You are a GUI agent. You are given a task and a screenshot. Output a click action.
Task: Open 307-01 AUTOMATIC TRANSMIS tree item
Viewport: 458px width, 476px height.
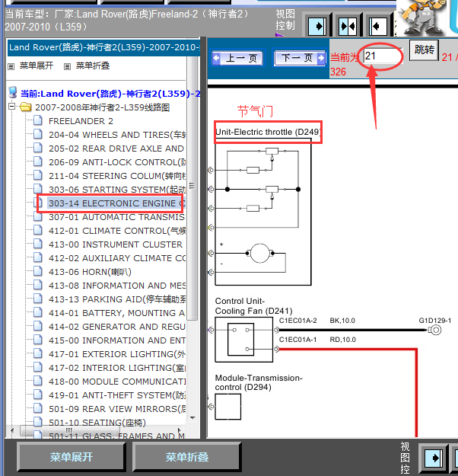117,217
